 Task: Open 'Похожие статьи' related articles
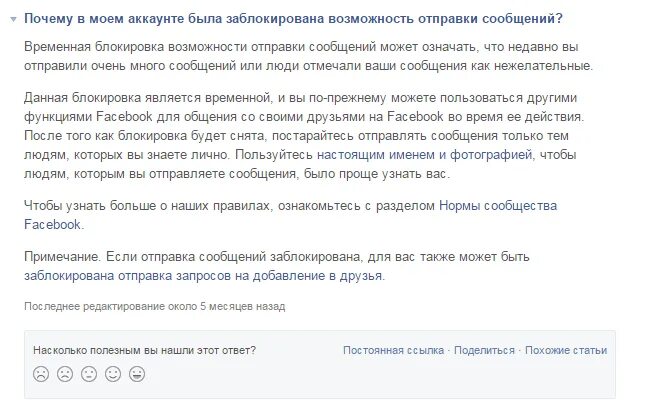[x=566, y=350]
